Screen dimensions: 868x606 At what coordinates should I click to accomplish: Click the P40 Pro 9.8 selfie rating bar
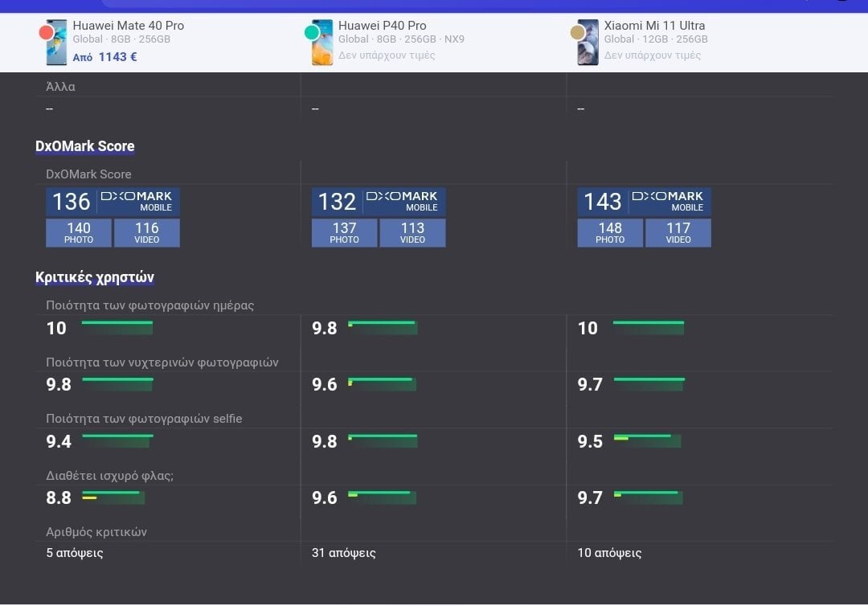tap(383, 440)
